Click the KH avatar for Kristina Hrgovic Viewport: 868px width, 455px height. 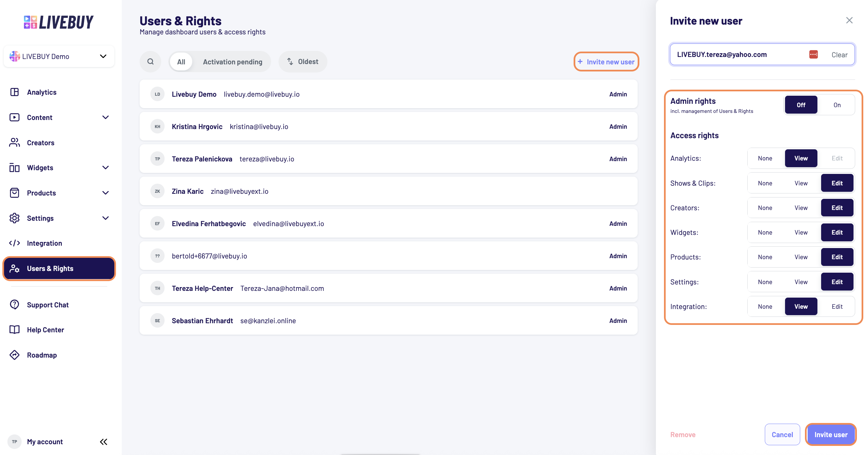point(157,126)
